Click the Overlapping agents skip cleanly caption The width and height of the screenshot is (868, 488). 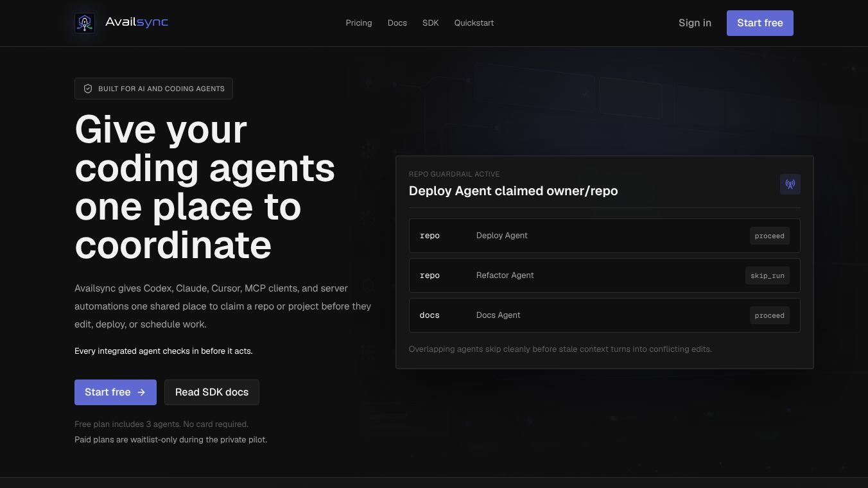[560, 349]
